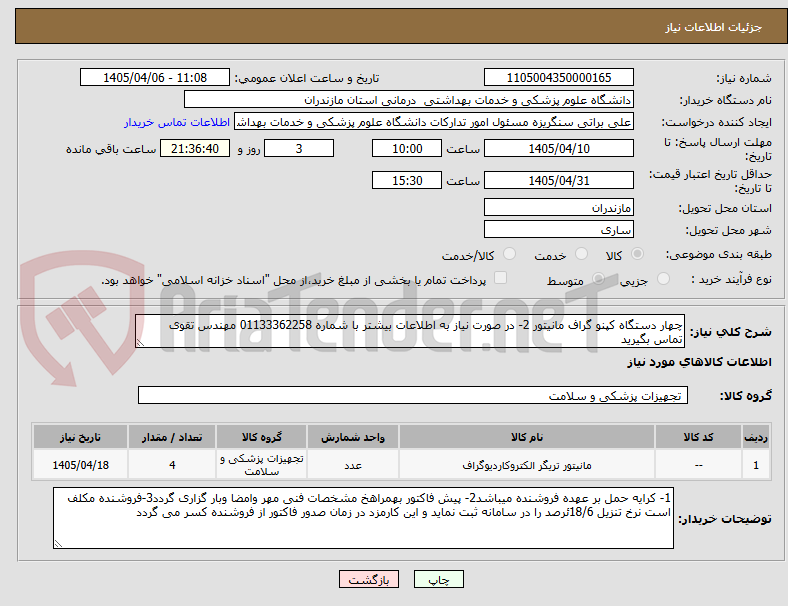Click the resize handle of description box
The image size is (788, 606).
pos(140,343)
